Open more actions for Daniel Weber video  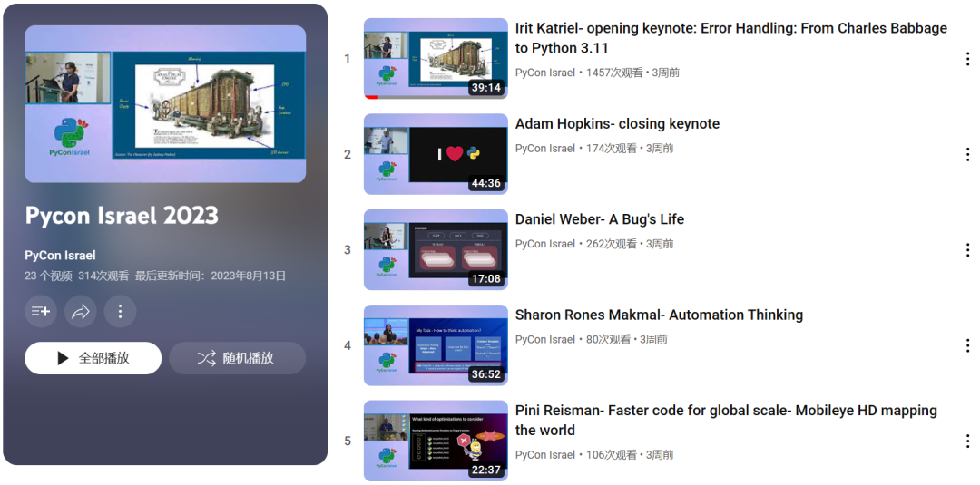coord(967,250)
